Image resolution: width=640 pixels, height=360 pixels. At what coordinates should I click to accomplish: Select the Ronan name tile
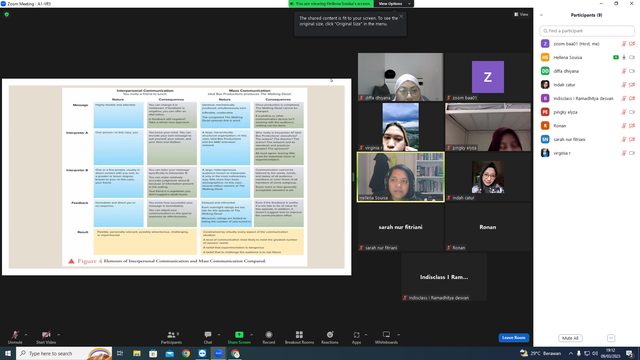click(x=488, y=227)
